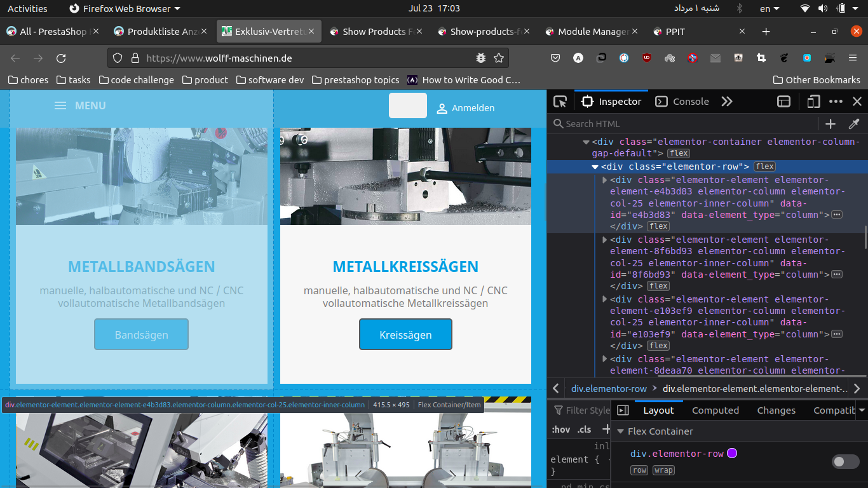Screen dimensions: 868x488
Task: Click div.elementor-row in the breadcrumb
Action: (609, 389)
